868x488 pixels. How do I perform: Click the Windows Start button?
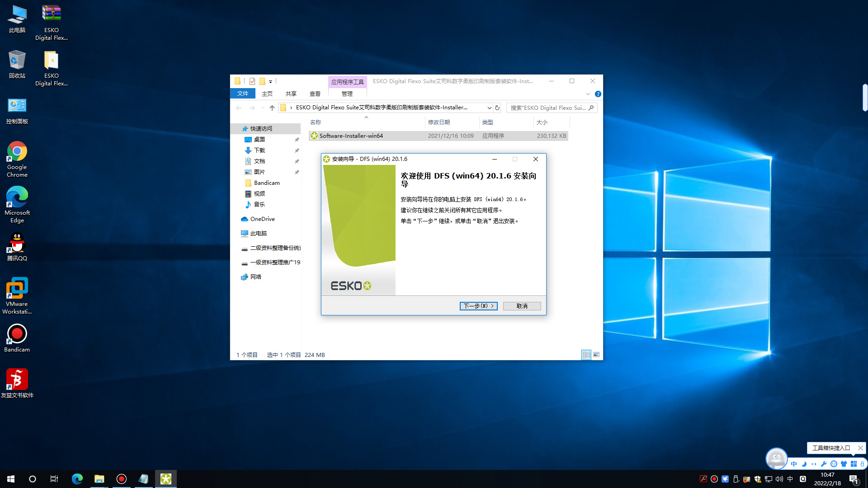click(x=11, y=479)
